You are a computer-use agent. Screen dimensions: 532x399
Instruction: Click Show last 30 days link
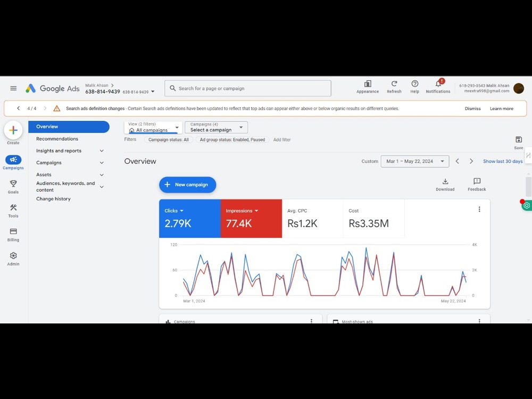click(x=503, y=161)
